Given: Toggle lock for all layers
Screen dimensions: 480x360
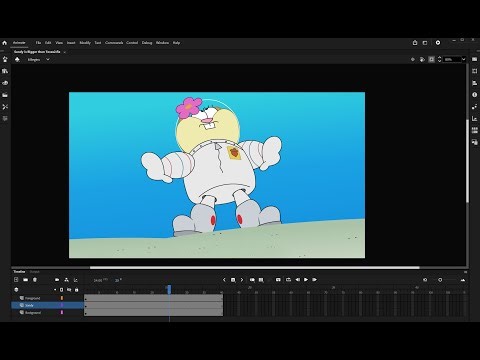Looking at the screenshot, I should [x=77, y=290].
